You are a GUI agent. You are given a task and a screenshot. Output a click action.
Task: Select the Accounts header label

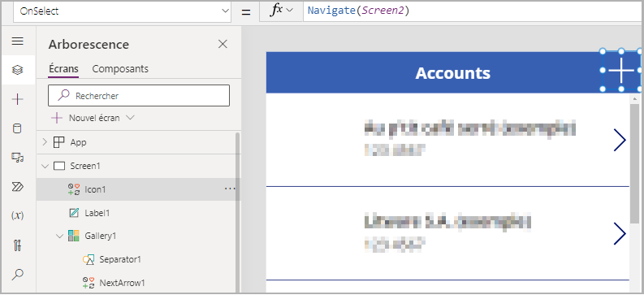point(452,73)
